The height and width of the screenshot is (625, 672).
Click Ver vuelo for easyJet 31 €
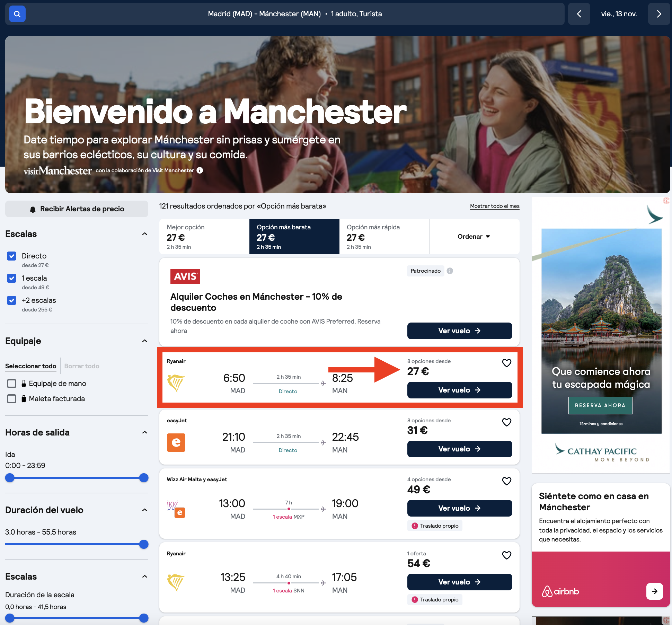point(460,449)
